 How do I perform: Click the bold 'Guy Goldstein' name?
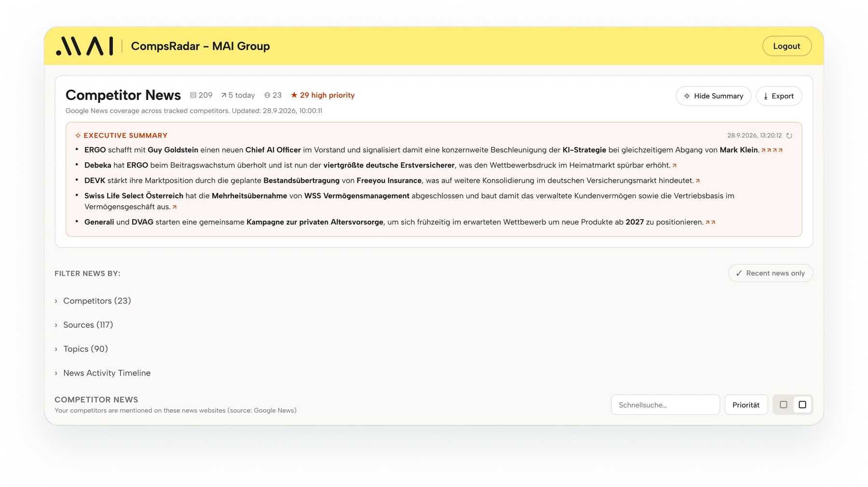coord(173,150)
